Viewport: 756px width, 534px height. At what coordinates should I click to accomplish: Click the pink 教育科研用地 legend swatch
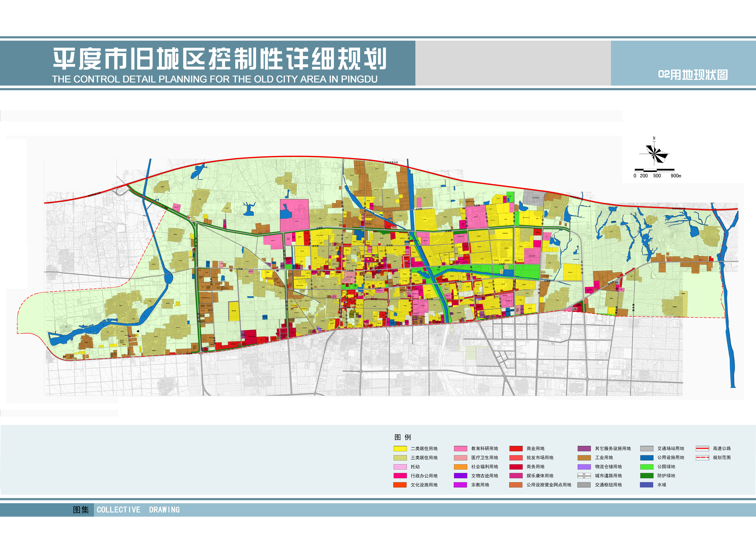[460, 448]
